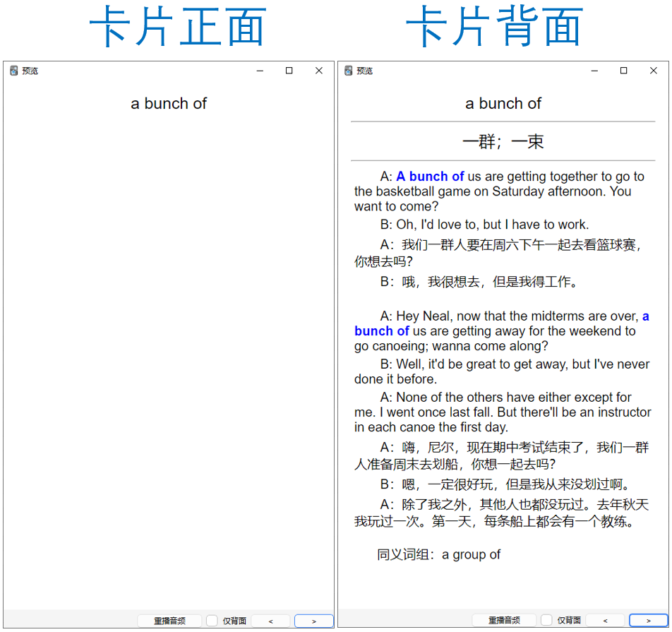Close the right preview window

(653, 71)
